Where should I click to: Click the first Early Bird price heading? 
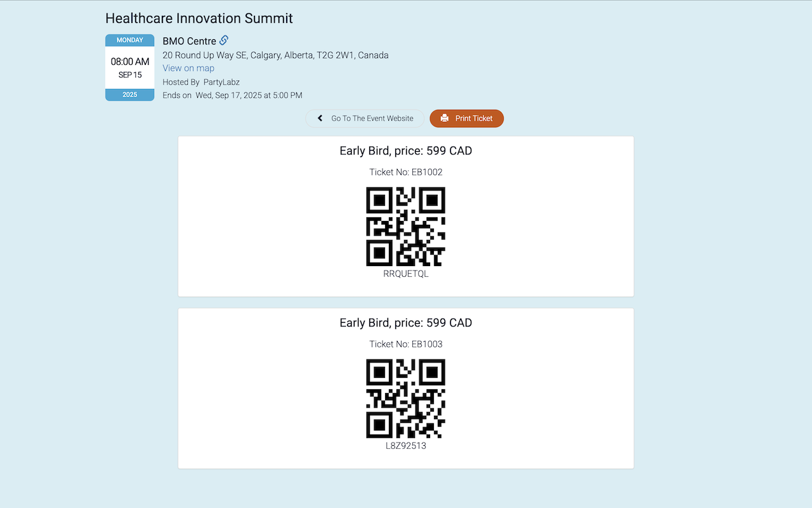(x=406, y=151)
